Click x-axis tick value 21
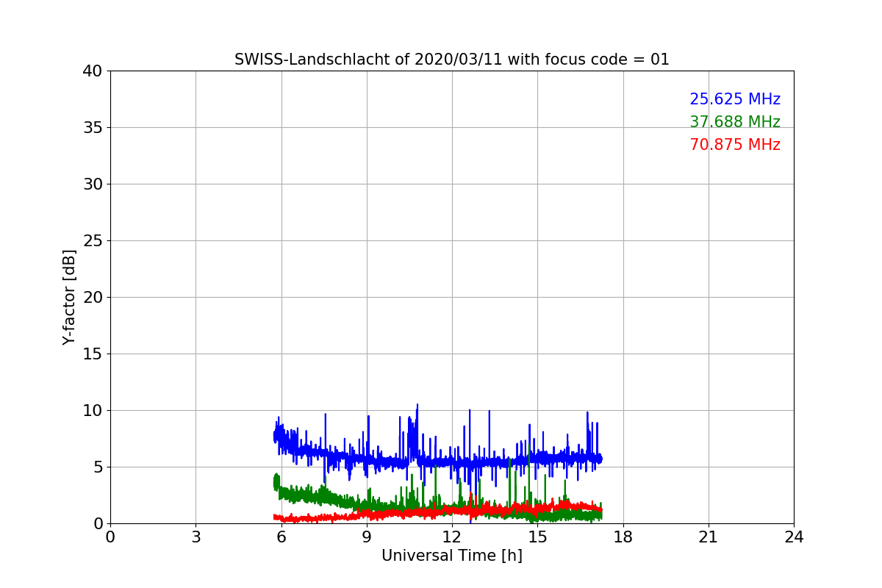Image resolution: width=882 pixels, height=588 pixels. [709, 537]
